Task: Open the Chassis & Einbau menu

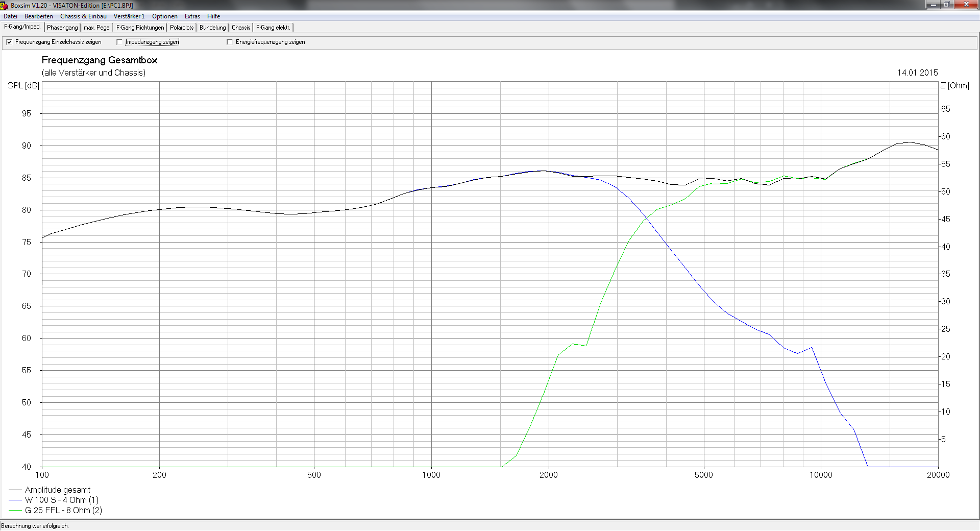Action: point(83,16)
